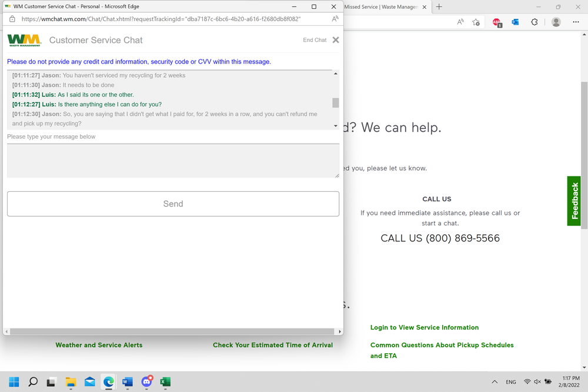
Task: Open Windows taskbar search
Action: (x=33, y=382)
